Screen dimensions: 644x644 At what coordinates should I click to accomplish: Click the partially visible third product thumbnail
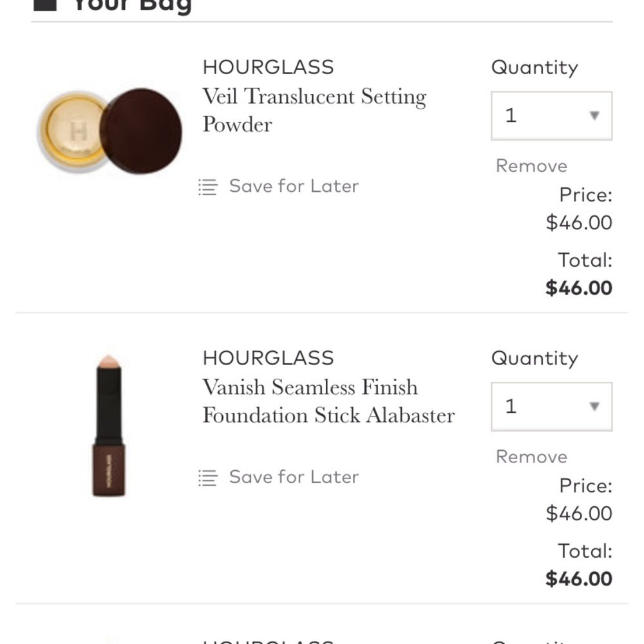point(109,641)
